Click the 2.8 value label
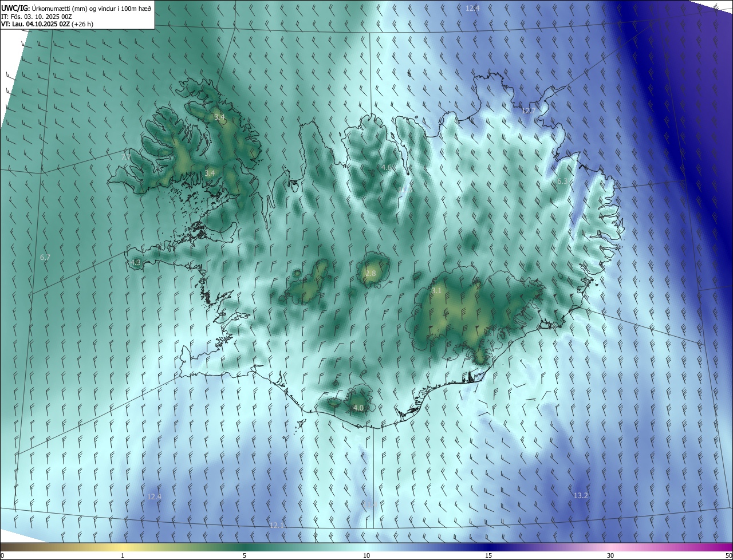733x560 pixels. pos(371,274)
